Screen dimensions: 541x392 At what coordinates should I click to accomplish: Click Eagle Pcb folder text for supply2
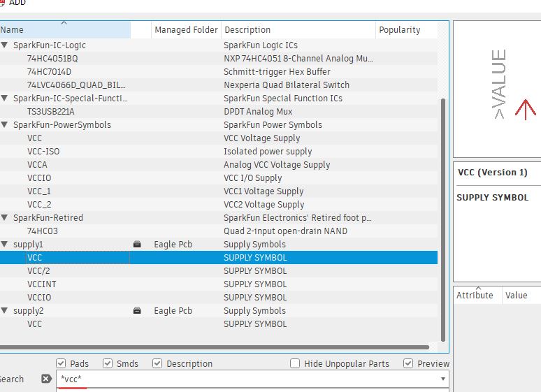(173, 310)
